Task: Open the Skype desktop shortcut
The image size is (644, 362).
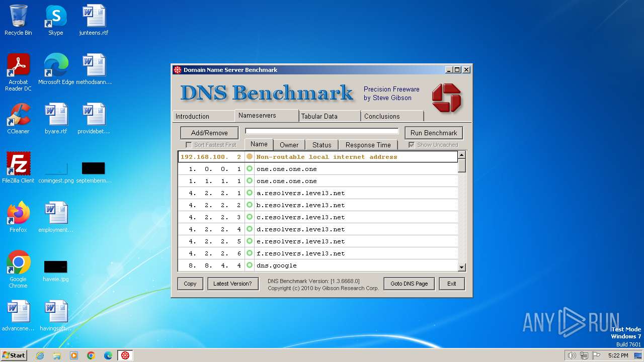Action: [x=55, y=20]
